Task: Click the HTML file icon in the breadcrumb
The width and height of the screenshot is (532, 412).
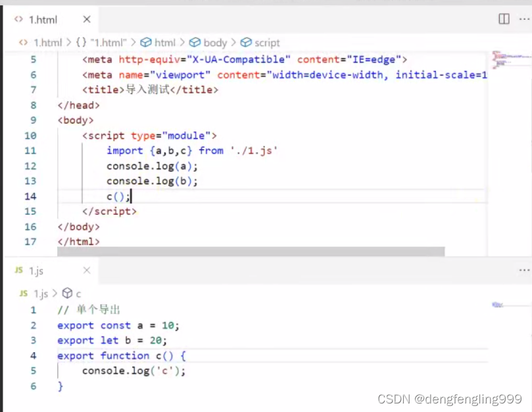Action: (23, 43)
